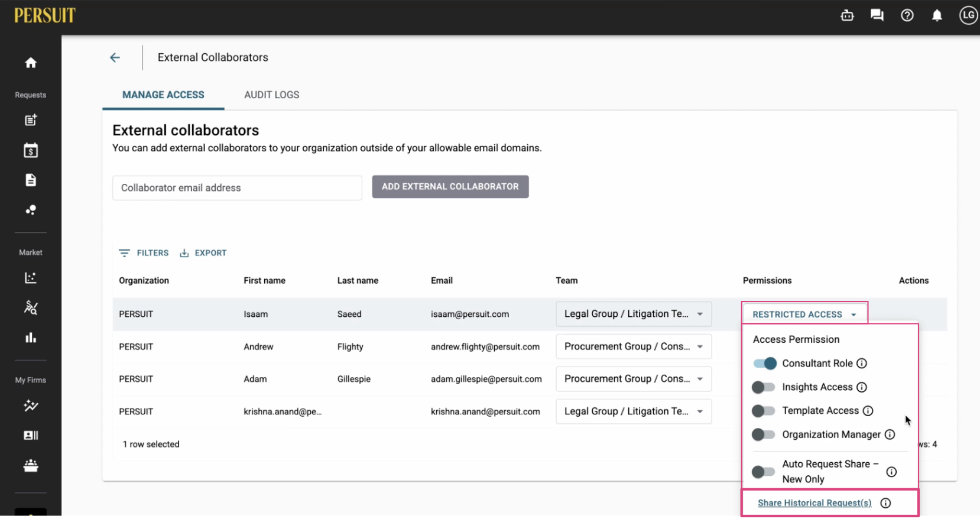Open the bar chart icon under Market
The image size is (980, 519).
(x=31, y=338)
